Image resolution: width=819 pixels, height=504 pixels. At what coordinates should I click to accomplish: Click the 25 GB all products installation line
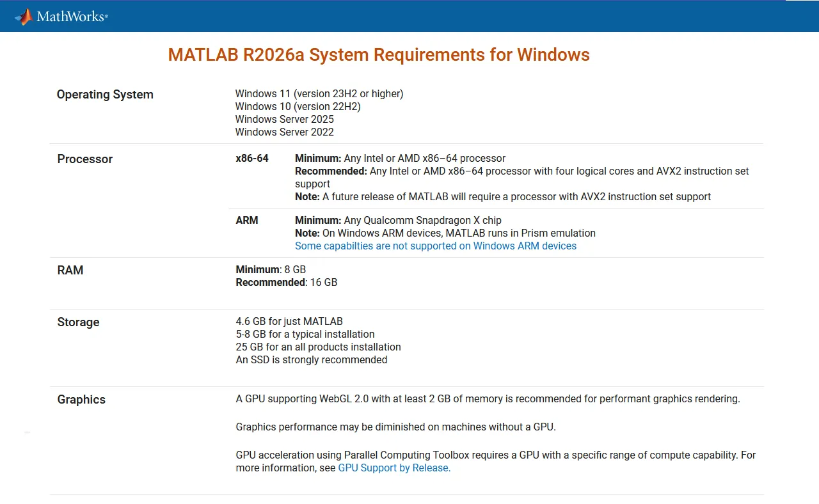(319, 347)
